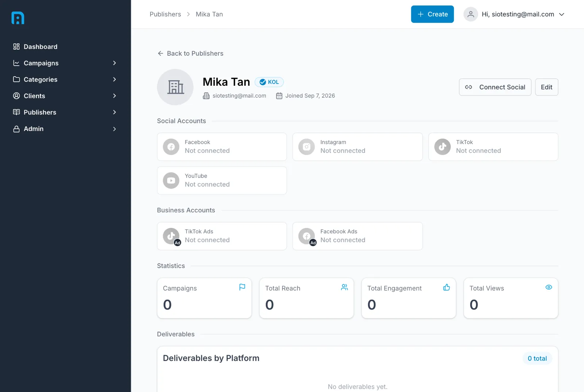Click the eye icon on Total Views card
The height and width of the screenshot is (392, 584).
coord(549,287)
